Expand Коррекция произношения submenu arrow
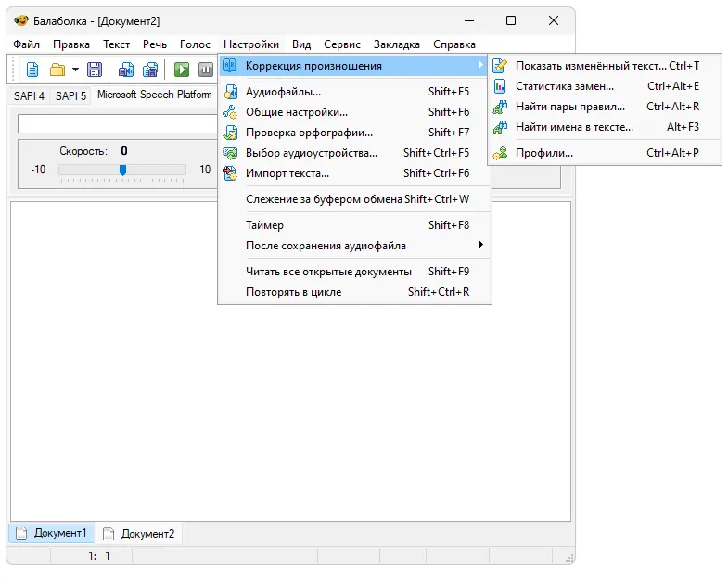This screenshot has width=728, height=584. [x=481, y=66]
